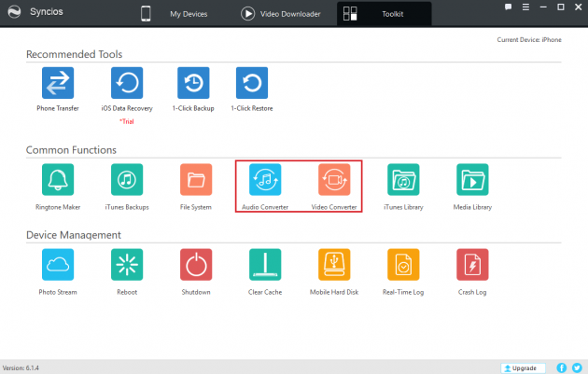Screen dimensions: 588x374
Task: Launch iOS Data Recovery
Action: (126, 84)
